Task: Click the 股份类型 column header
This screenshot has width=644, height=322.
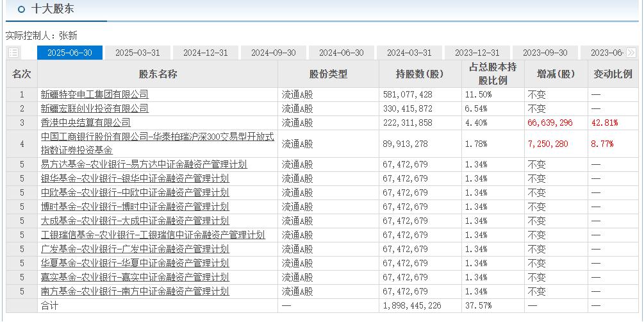Action: point(328,74)
